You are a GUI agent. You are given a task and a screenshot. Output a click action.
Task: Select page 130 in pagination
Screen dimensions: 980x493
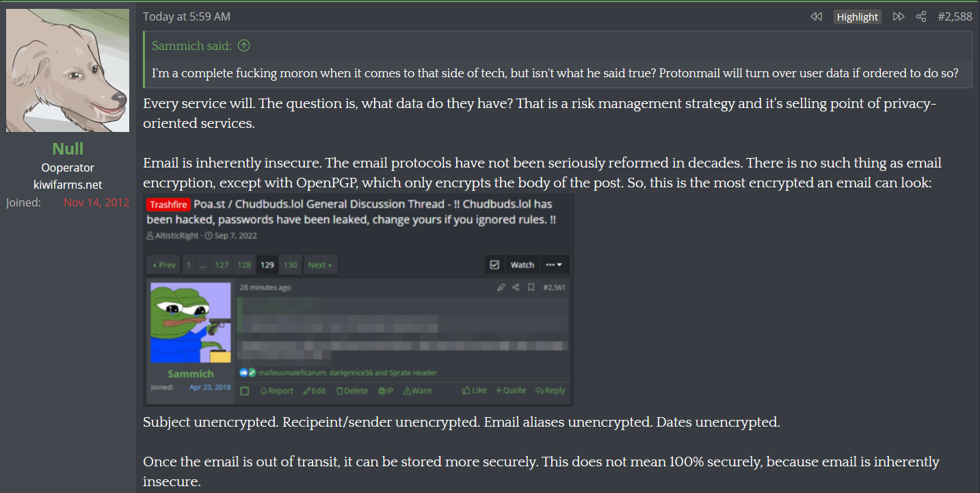tap(291, 265)
